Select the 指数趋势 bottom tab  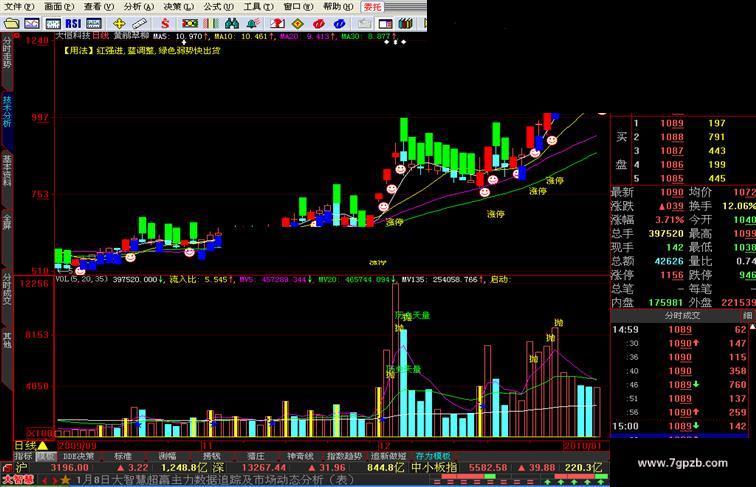click(x=344, y=456)
